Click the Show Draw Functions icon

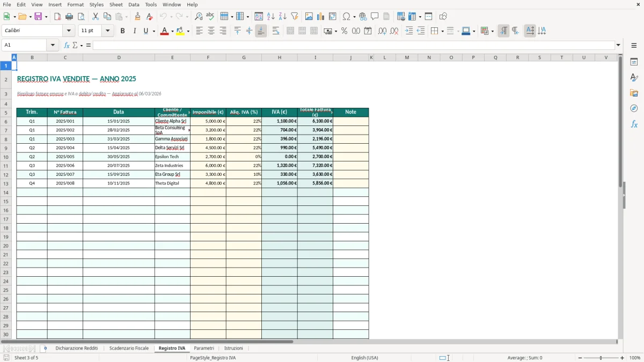(443, 17)
